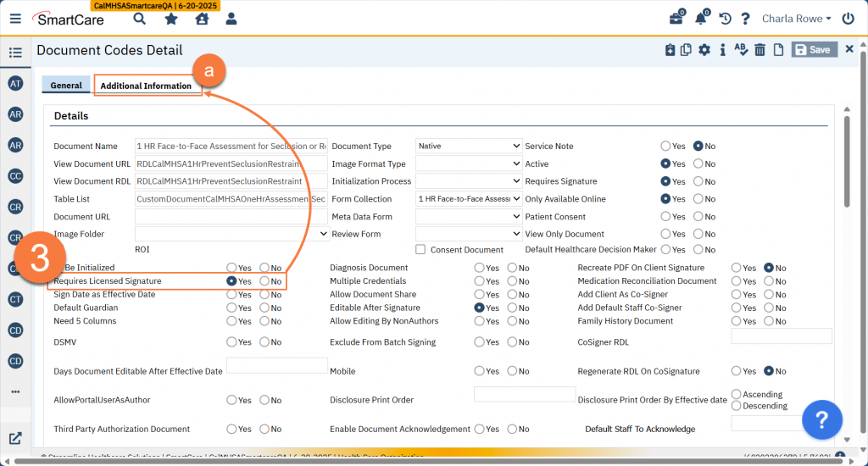This screenshot has height=466, width=868.
Task: Click the delete trash can icon
Action: [759, 51]
